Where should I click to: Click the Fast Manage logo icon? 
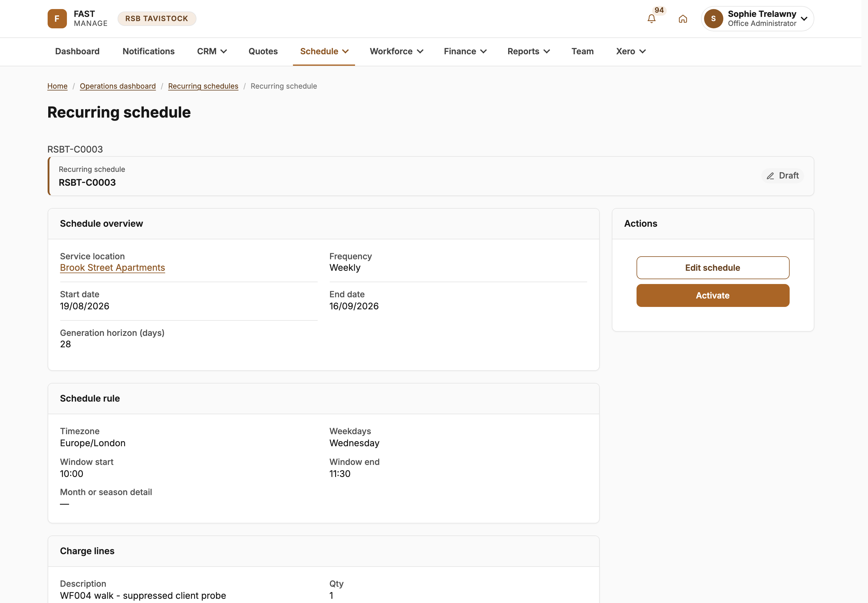[57, 18]
